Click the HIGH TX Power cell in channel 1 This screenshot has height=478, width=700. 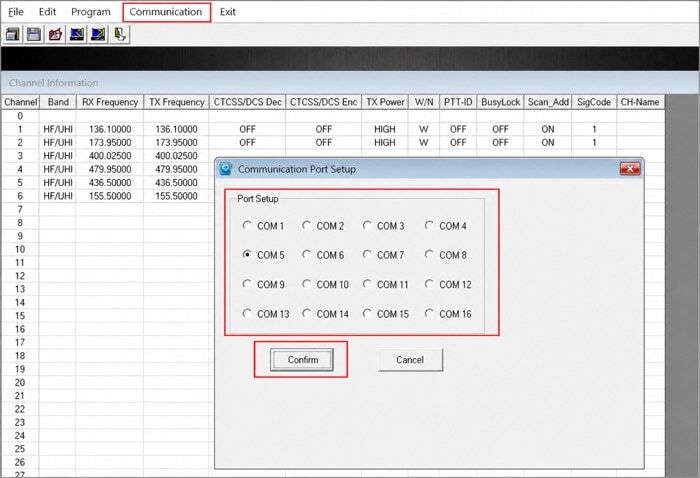(385, 129)
